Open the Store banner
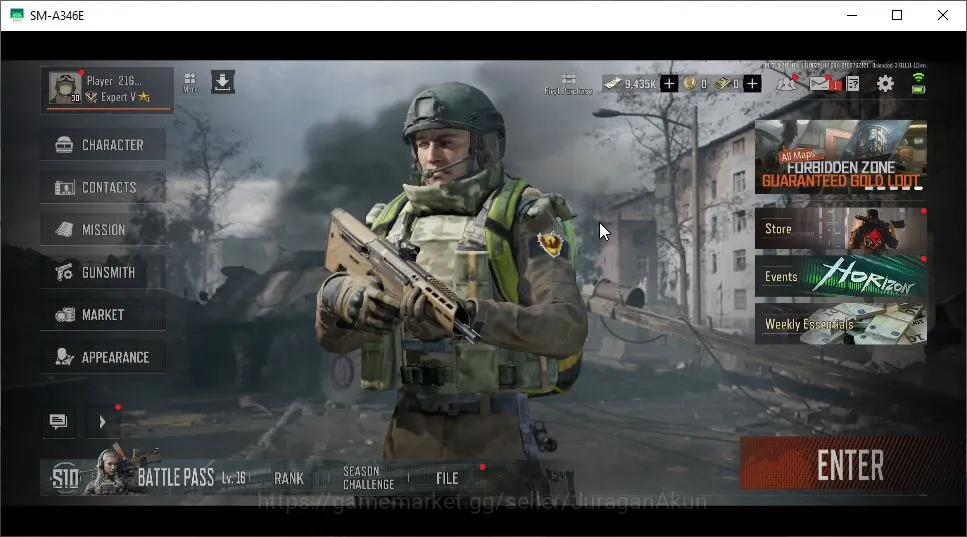Viewport: 967px width, 537px height. 841,229
